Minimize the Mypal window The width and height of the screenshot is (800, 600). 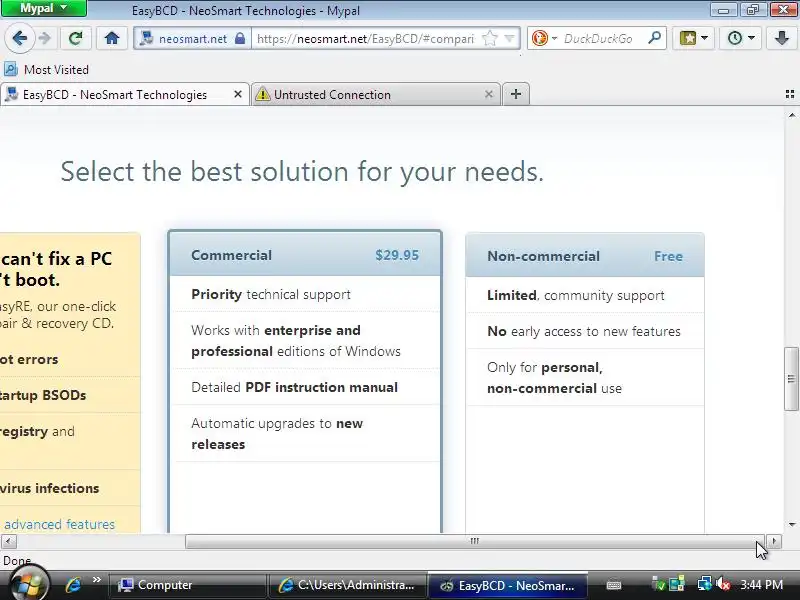coord(722,9)
